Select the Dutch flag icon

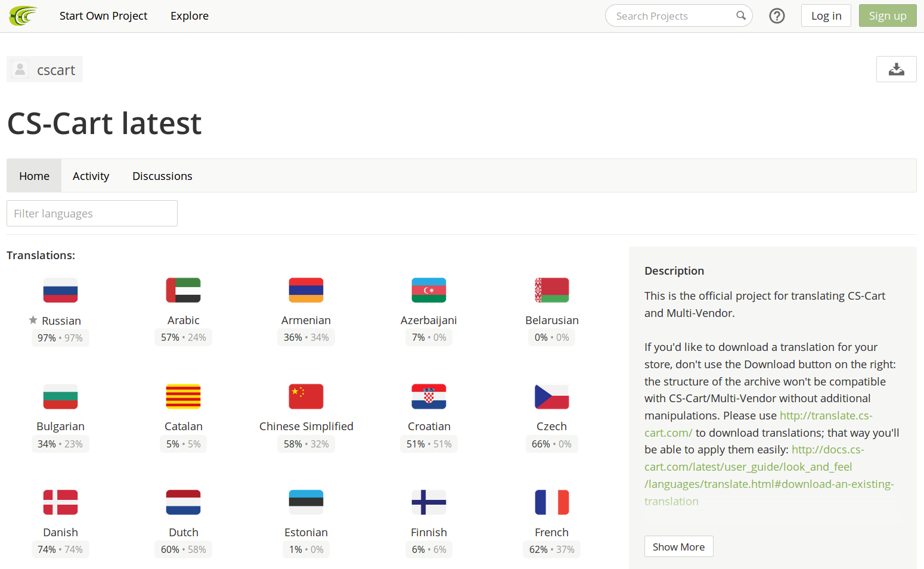coord(183,502)
